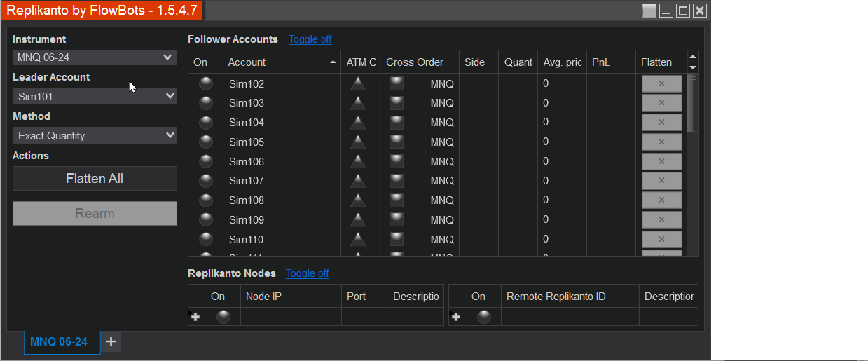The width and height of the screenshot is (868, 361).
Task: Click the ATM copy triangle for Sim110
Action: click(x=358, y=239)
